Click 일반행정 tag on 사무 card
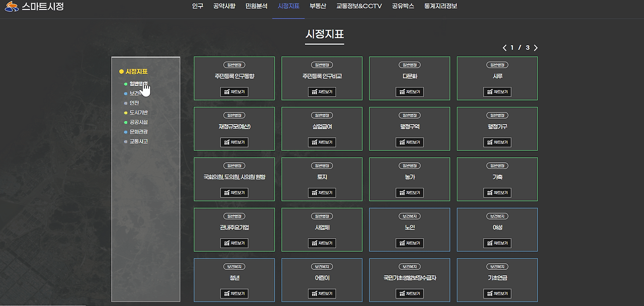This screenshot has width=644, height=306. tap(497, 65)
